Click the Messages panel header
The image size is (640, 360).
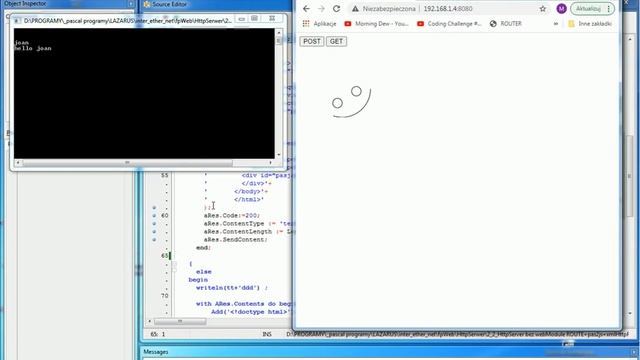tap(156, 352)
